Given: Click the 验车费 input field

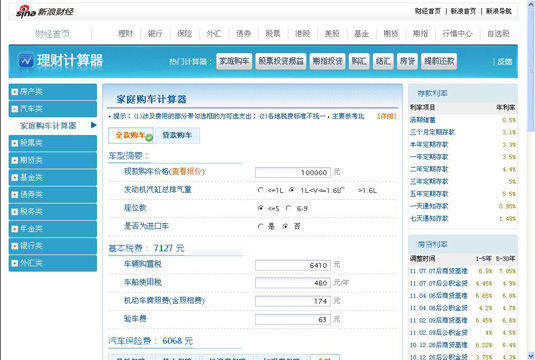Looking at the screenshot, I should click(293, 319).
